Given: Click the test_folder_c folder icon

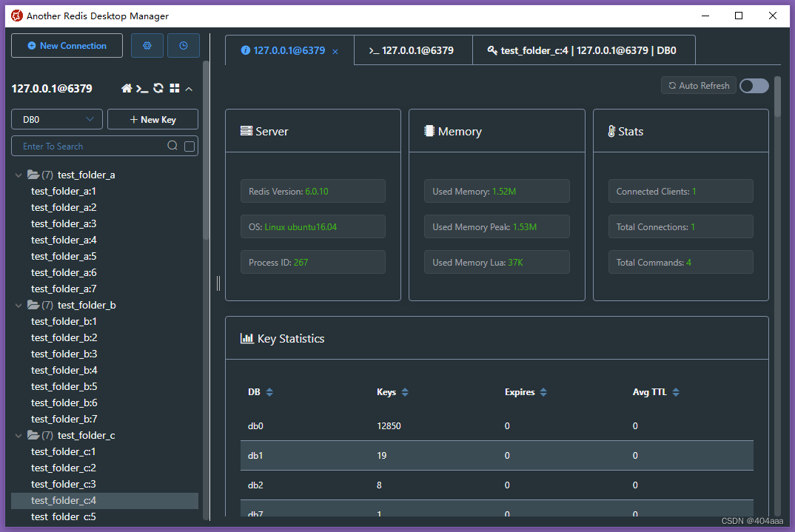Looking at the screenshot, I should [33, 435].
